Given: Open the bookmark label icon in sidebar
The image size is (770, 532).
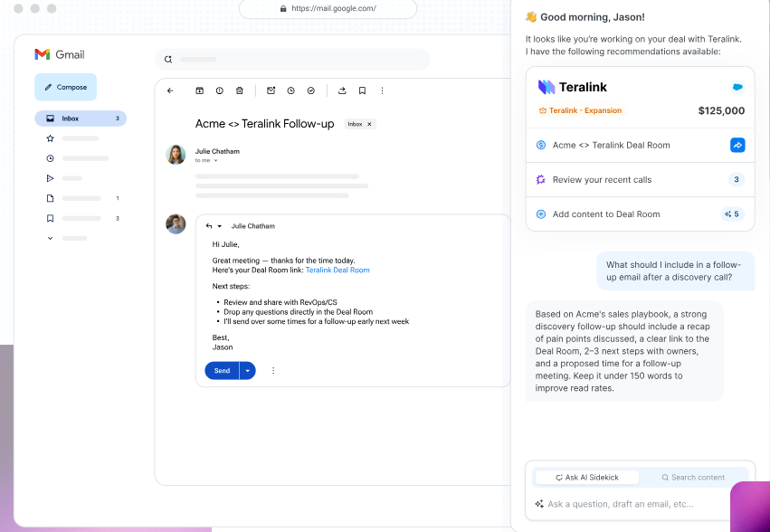Looking at the screenshot, I should (50, 218).
